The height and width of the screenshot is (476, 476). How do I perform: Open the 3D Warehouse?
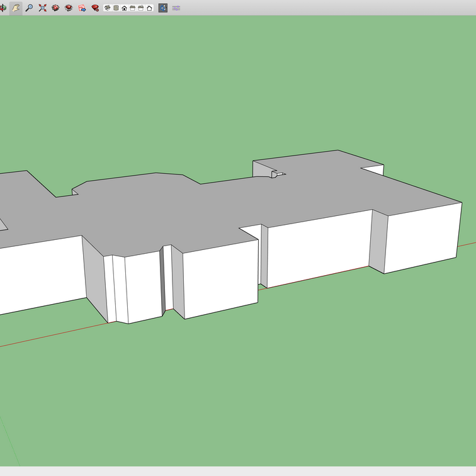pyautogui.click(x=55, y=8)
